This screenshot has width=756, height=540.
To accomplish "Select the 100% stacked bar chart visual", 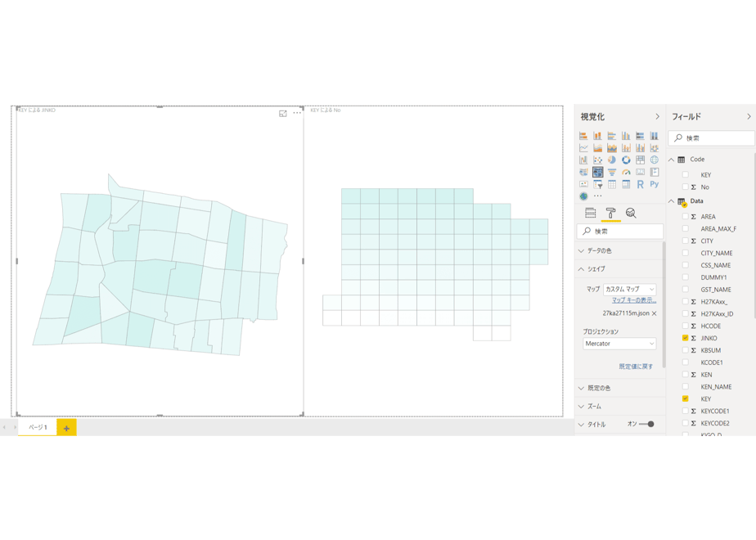I will click(640, 136).
